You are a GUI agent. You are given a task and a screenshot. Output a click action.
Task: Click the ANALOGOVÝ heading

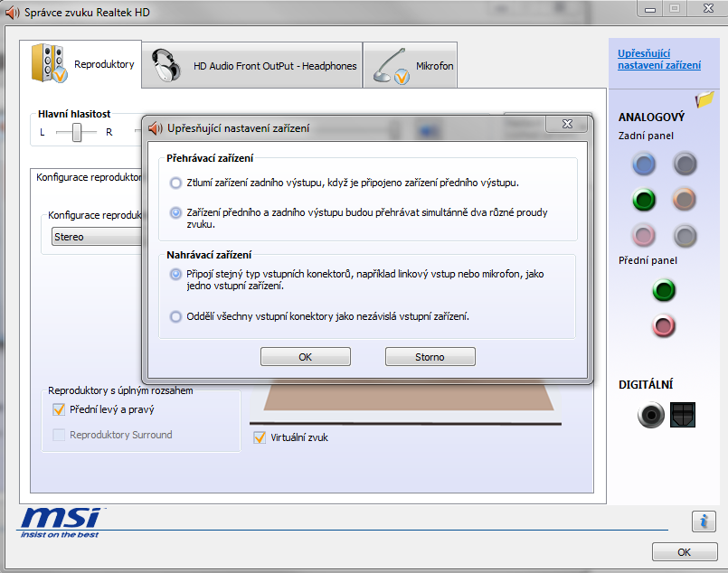click(x=651, y=117)
